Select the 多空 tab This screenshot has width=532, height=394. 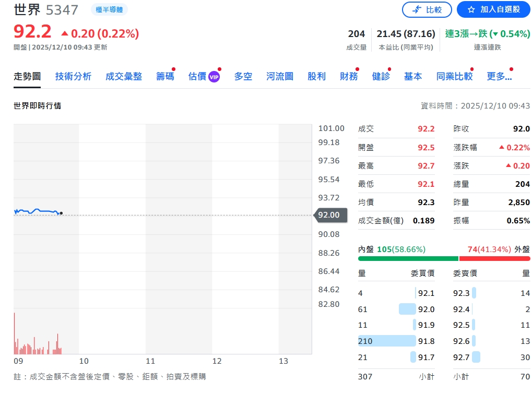pyautogui.click(x=243, y=76)
